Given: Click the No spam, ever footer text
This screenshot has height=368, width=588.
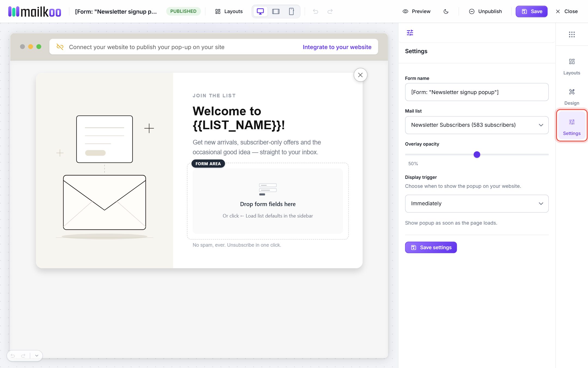Looking at the screenshot, I should pos(237,245).
